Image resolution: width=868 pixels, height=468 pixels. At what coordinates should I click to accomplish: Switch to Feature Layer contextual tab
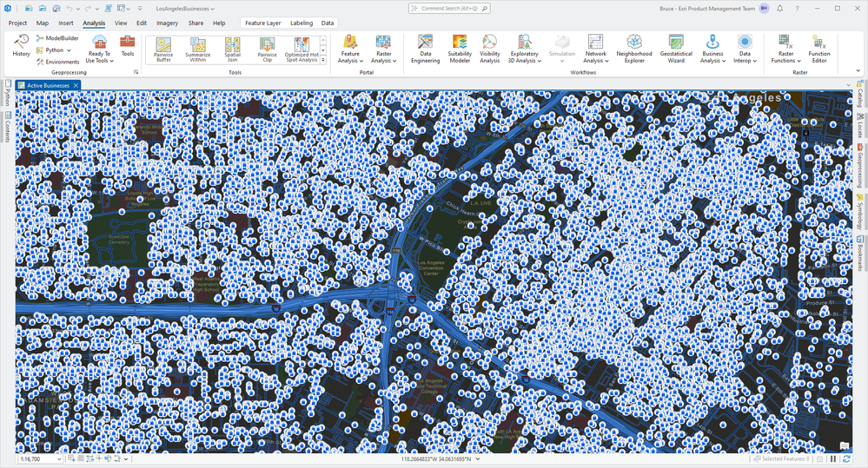(263, 23)
